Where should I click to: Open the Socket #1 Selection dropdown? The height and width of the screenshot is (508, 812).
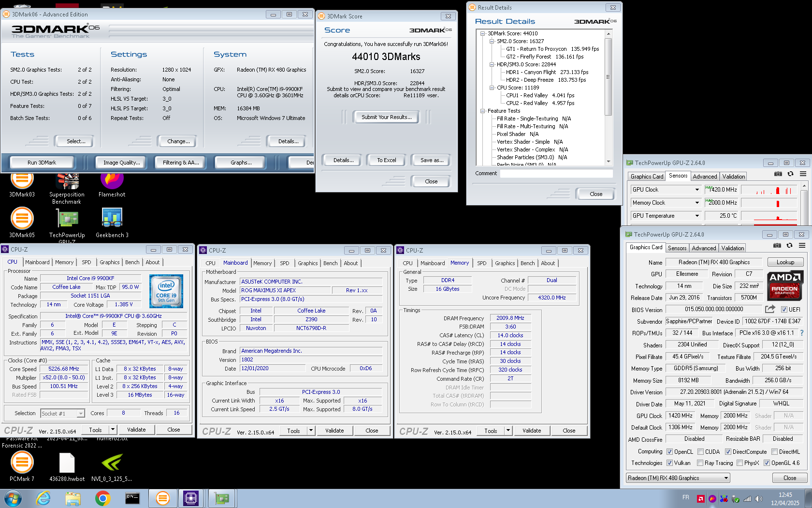62,414
